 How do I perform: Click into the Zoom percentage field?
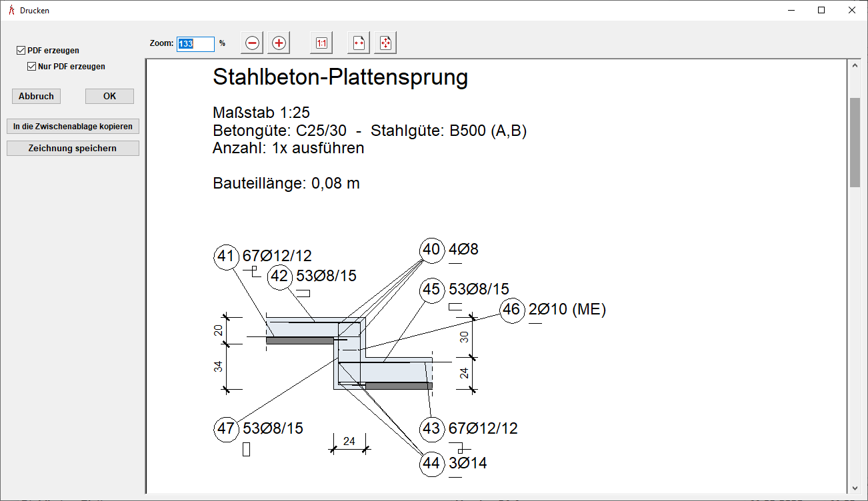click(x=195, y=44)
